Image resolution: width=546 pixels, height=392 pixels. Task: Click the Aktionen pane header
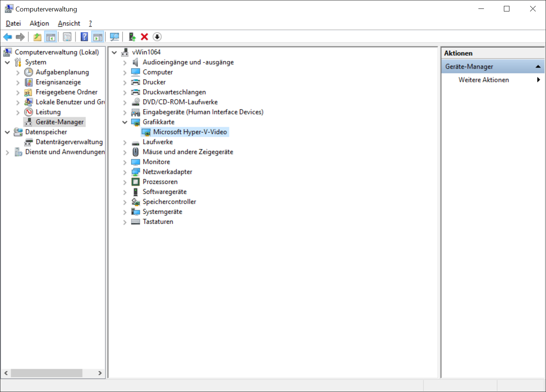(493, 53)
